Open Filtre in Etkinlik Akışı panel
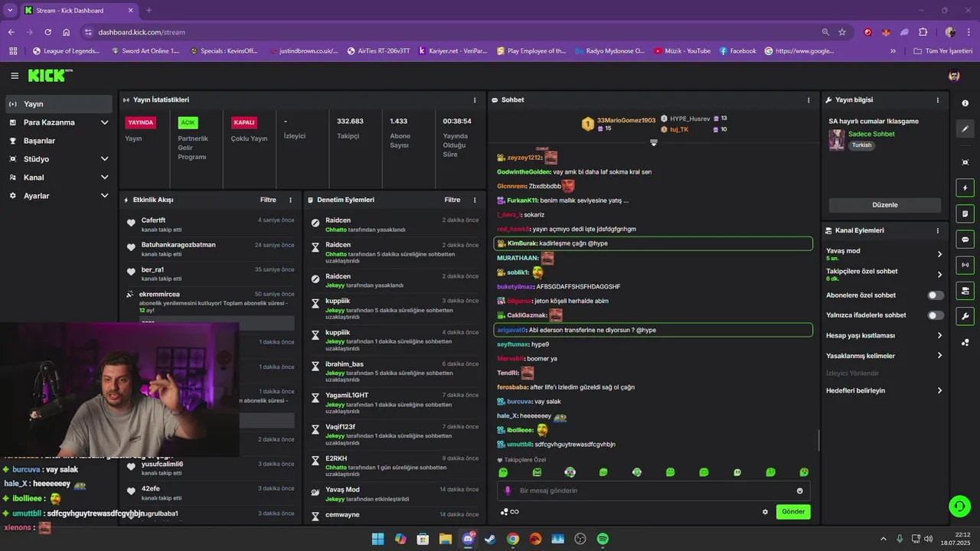Image resolution: width=980 pixels, height=551 pixels. [x=268, y=200]
